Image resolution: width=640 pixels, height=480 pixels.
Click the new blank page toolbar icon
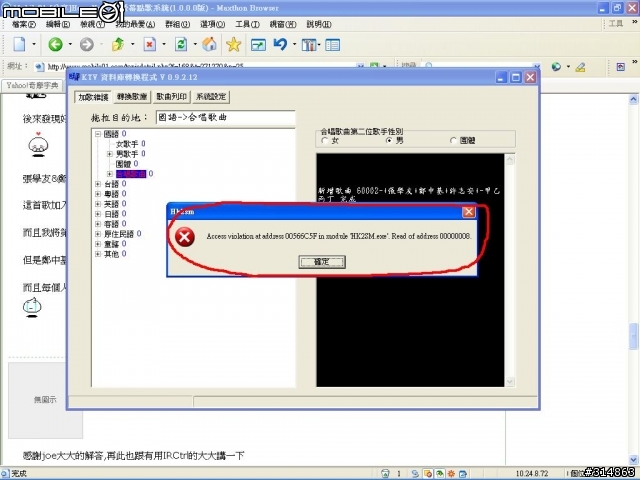pos(19,44)
